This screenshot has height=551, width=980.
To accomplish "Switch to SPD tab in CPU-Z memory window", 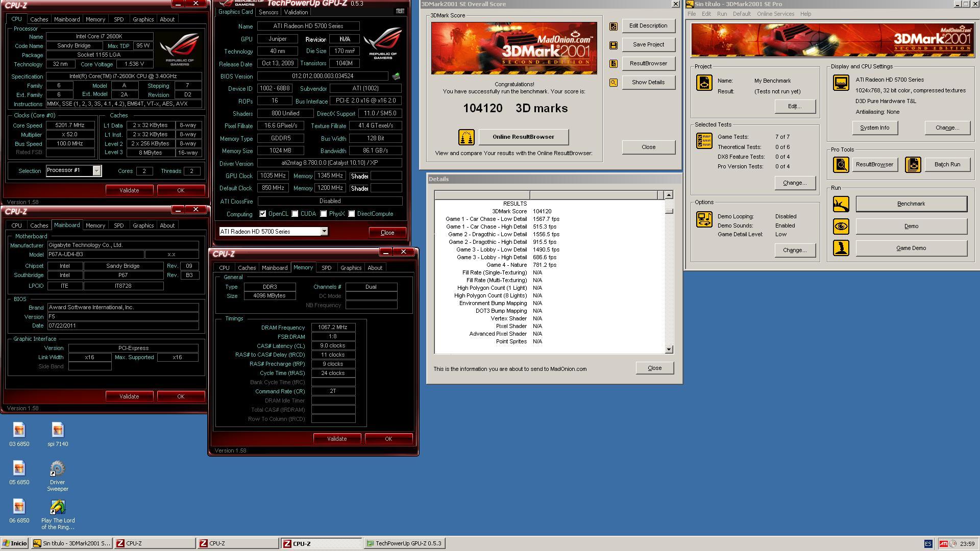I will click(x=326, y=268).
